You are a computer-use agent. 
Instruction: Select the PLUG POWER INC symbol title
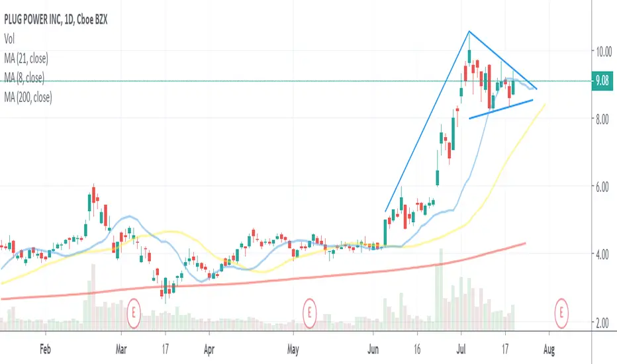(56, 19)
